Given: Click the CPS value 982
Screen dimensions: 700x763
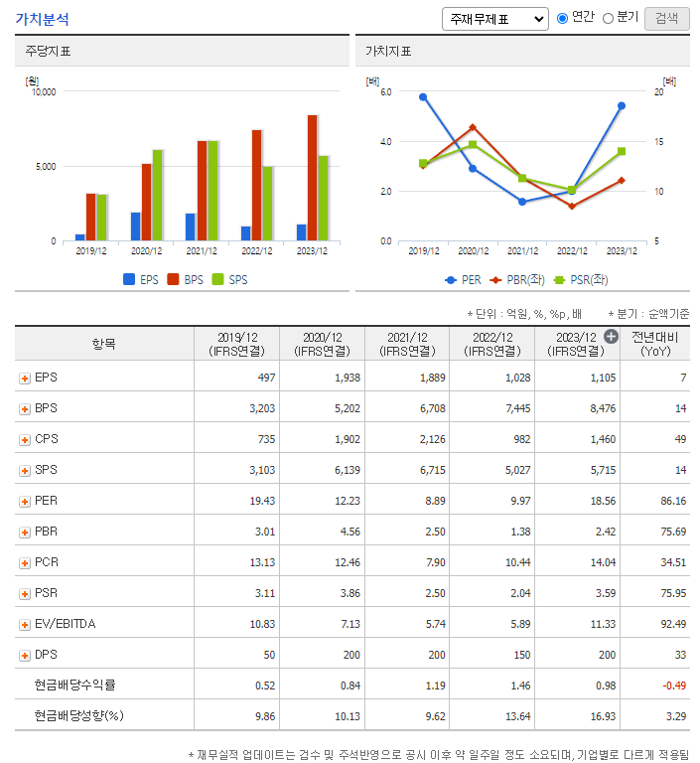Looking at the screenshot, I should tap(522, 439).
